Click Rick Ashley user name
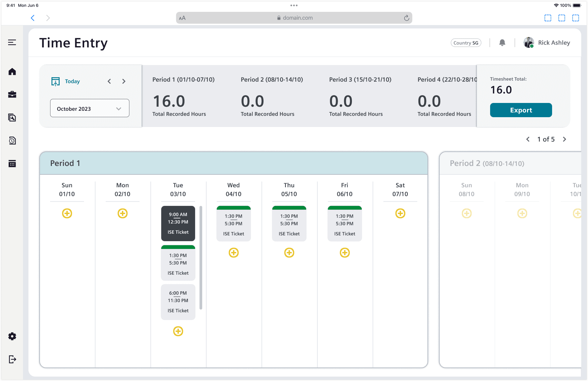The width and height of the screenshot is (588, 381). [554, 43]
